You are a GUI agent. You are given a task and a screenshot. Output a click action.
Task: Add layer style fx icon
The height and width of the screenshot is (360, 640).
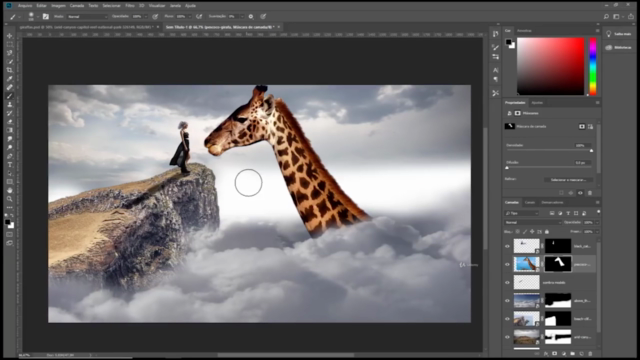(546, 353)
